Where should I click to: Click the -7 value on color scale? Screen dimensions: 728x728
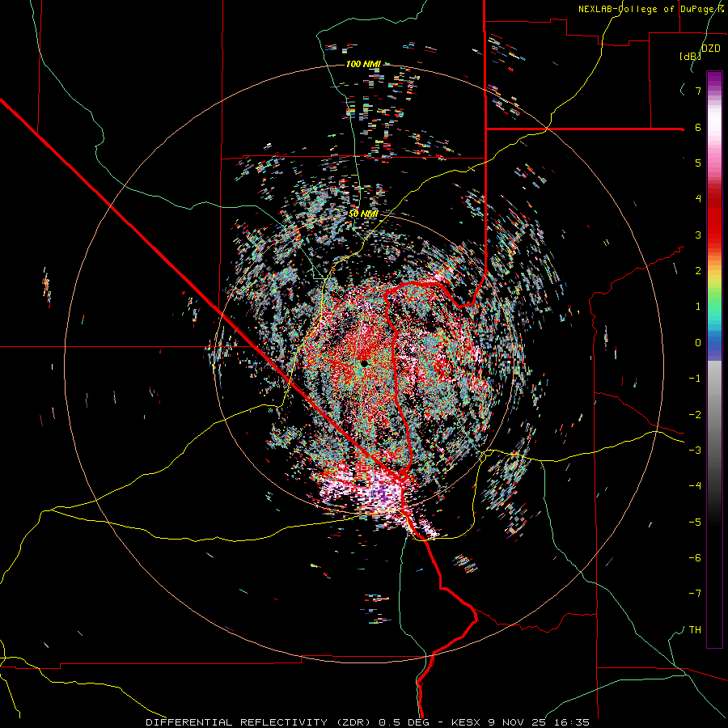pos(695,594)
